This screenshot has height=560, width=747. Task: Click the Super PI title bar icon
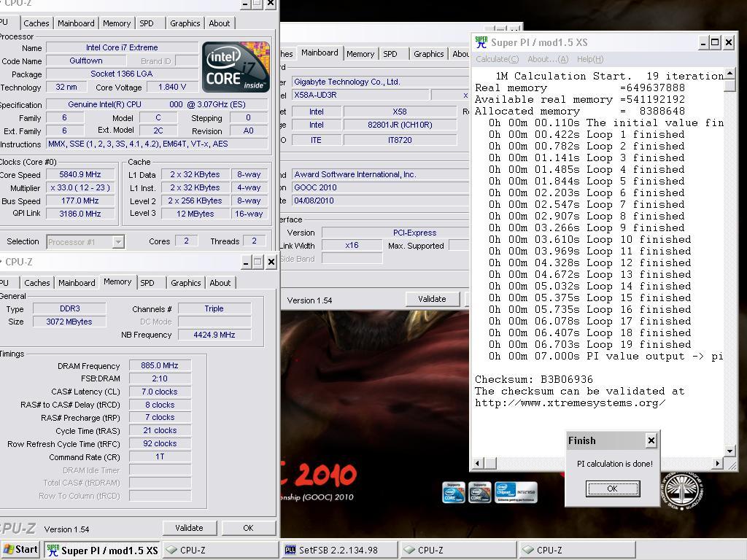[x=481, y=42]
